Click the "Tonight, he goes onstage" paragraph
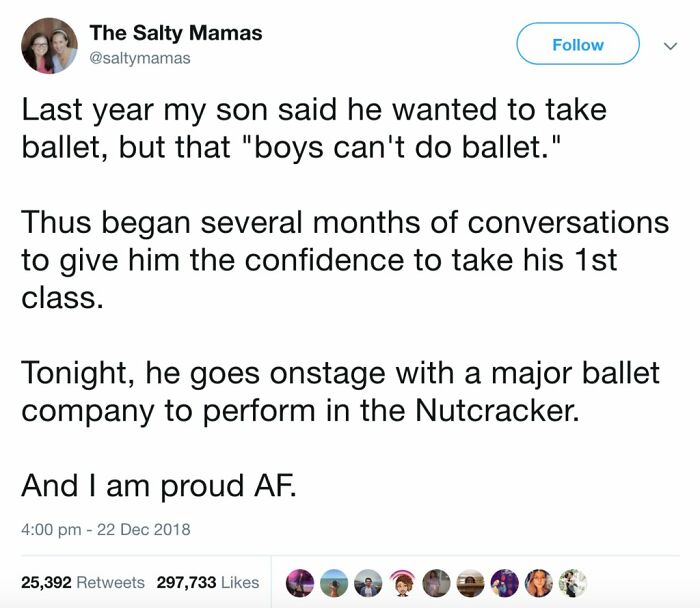 [340, 392]
